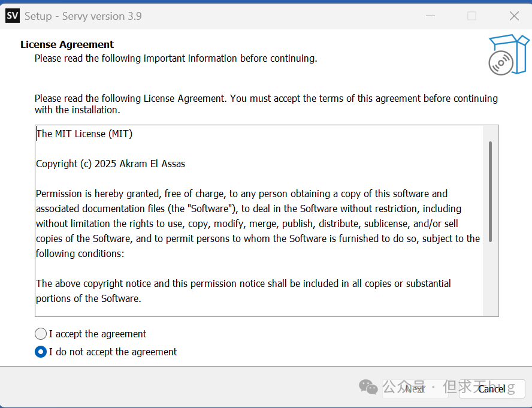
Task: Click the greyed-out maximize window button
Action: tap(471, 16)
